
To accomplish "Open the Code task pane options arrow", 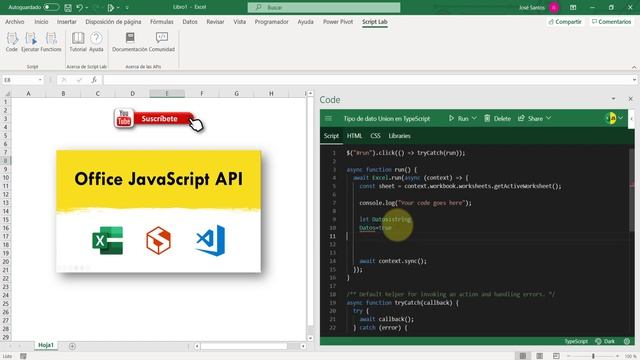I will 613,99.
